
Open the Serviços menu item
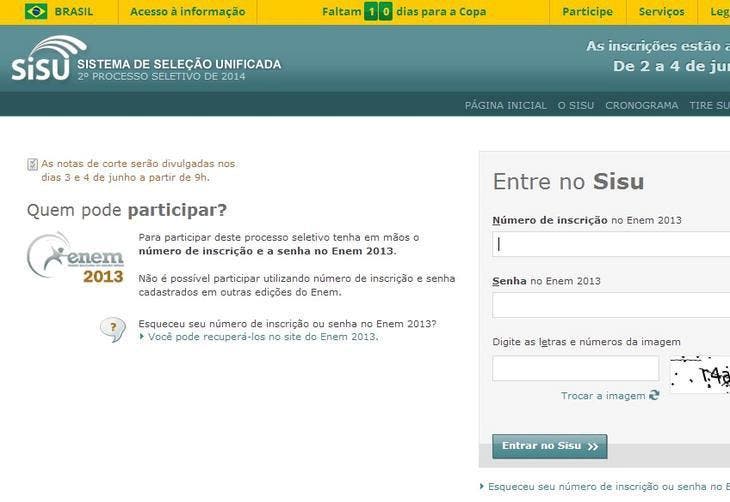coord(662,12)
